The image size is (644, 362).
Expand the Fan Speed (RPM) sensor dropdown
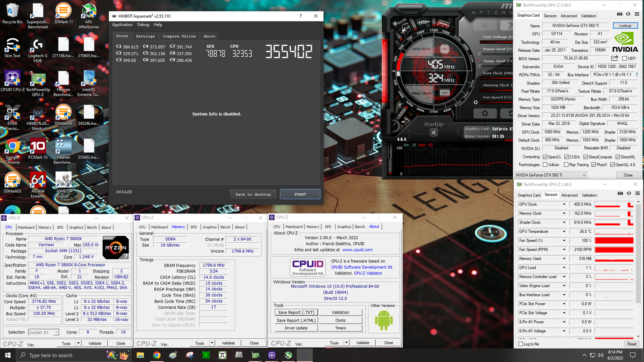564,249
